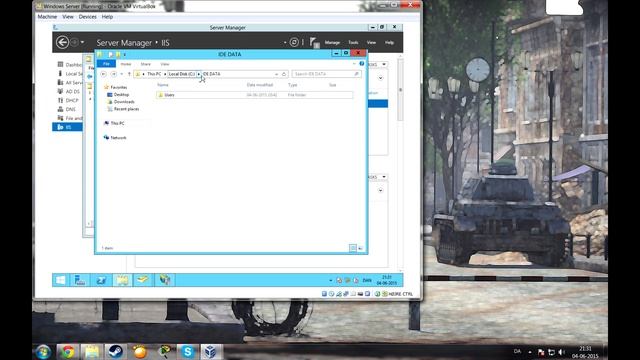
Task: Open PowerShell from guest taskbar
Action: [101, 280]
